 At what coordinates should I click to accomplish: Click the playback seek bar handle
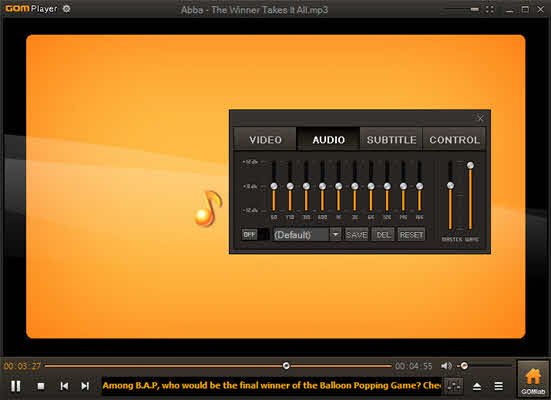[286, 366]
